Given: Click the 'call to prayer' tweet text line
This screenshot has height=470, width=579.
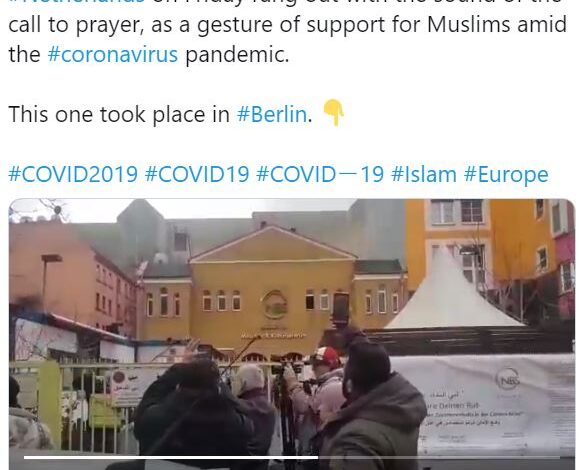Looking at the screenshot, I should [x=287, y=24].
